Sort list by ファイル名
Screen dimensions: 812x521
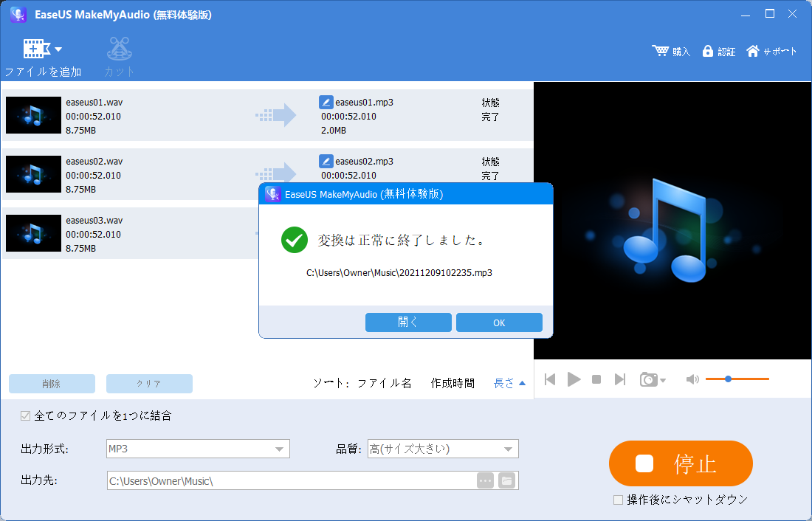coord(385,383)
